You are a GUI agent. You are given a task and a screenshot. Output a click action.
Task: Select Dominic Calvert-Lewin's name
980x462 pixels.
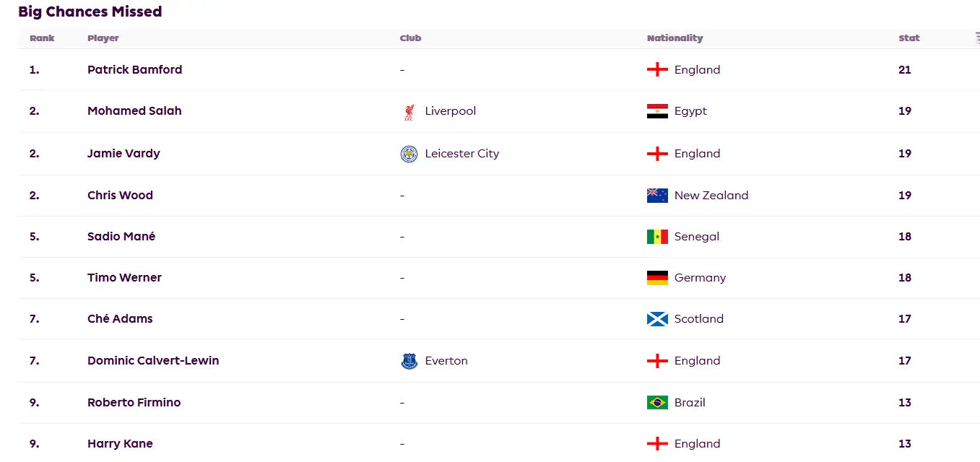coord(153,361)
